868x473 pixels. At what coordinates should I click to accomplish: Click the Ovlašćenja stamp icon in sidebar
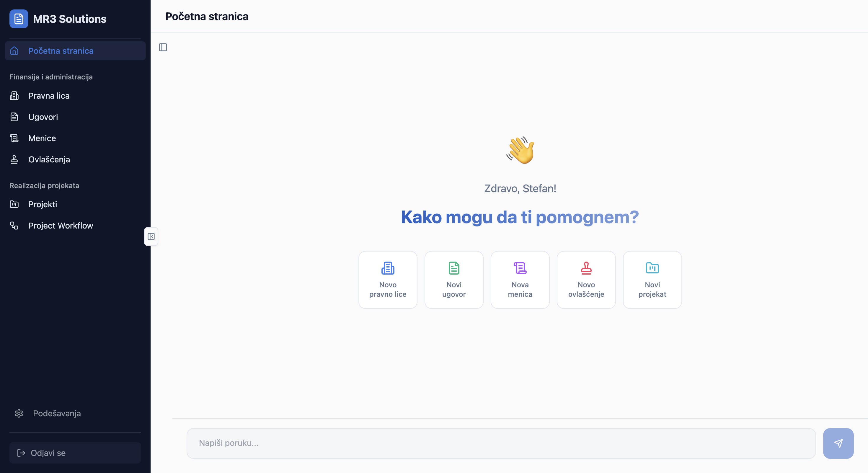point(14,160)
